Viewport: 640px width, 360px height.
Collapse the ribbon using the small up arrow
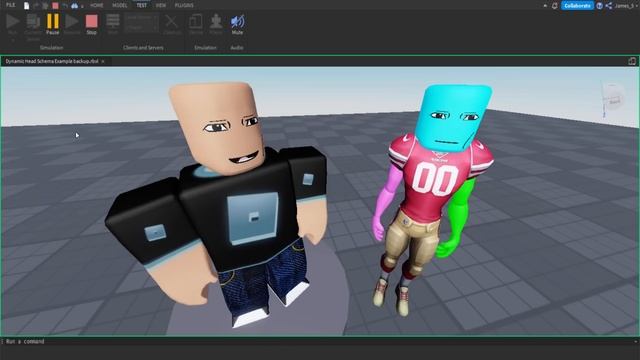(x=545, y=6)
